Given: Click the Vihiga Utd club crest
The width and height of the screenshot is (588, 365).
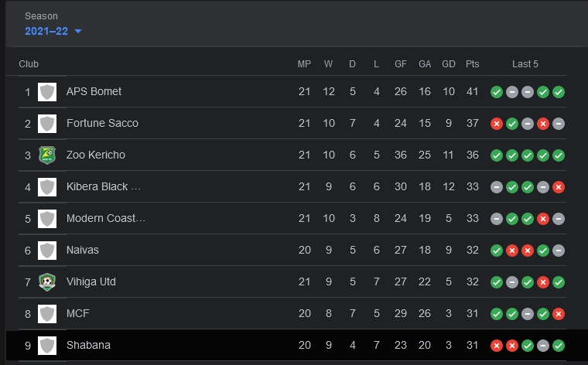Looking at the screenshot, I should click(x=47, y=282).
